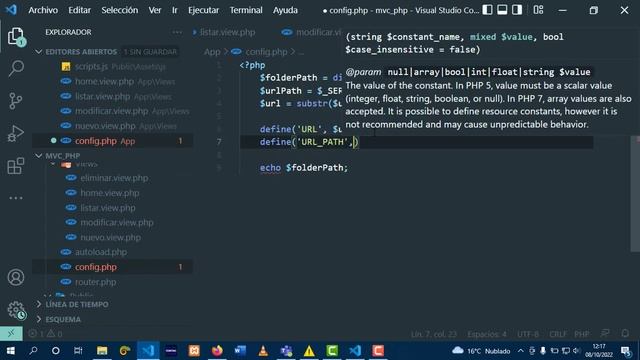Open Firefox from the taskbar
This screenshot has width=640, height=360.
click(217, 351)
